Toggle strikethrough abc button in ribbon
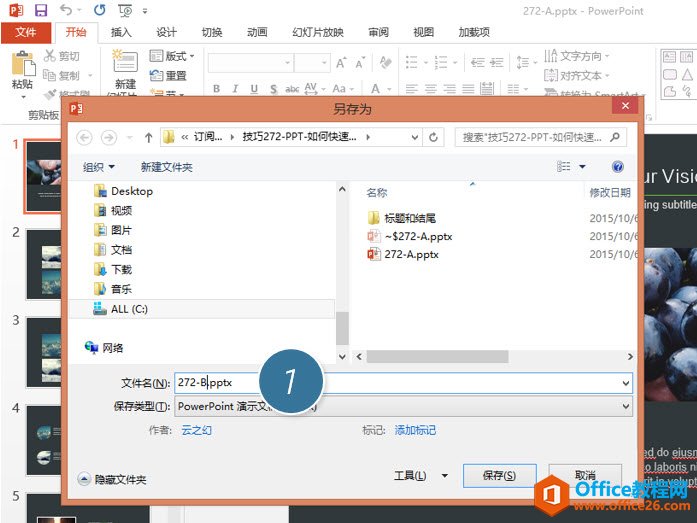697x523 pixels. 292,89
